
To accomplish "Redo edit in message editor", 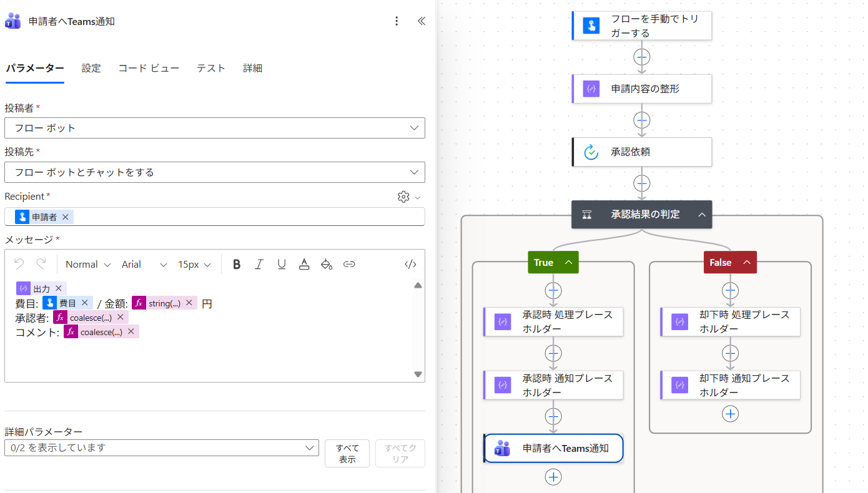I will click(x=41, y=264).
